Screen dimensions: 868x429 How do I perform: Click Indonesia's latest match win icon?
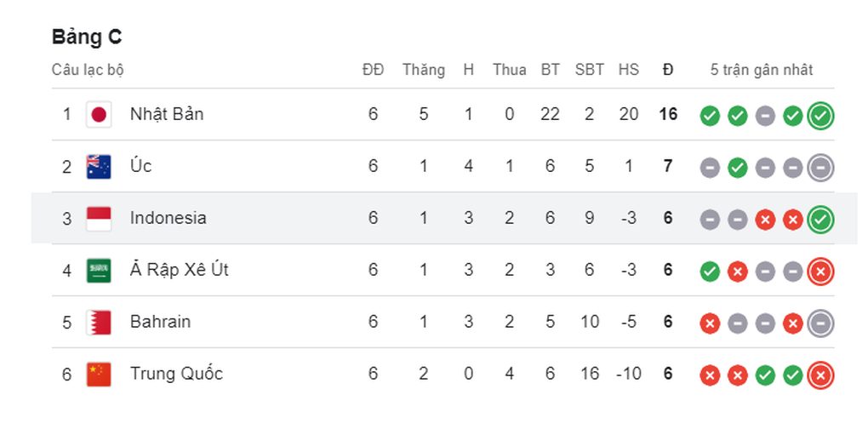(820, 220)
